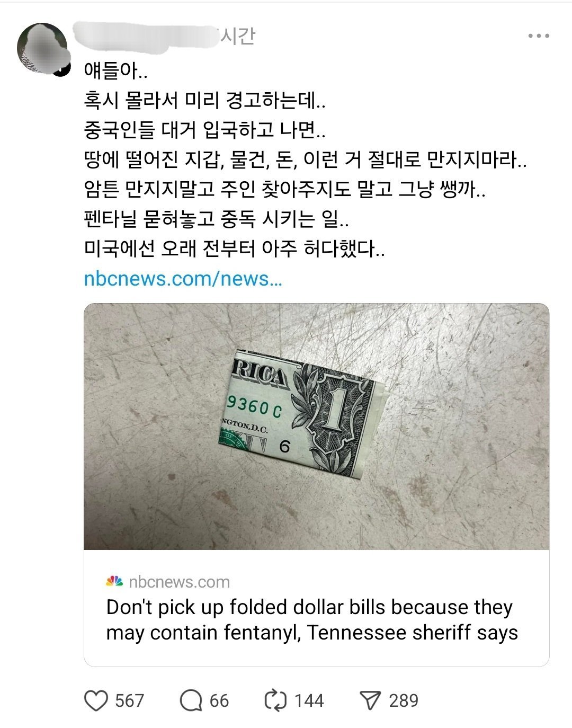Share post with the paper plane icon
Screen dimensions: 572x728
pos(371,700)
